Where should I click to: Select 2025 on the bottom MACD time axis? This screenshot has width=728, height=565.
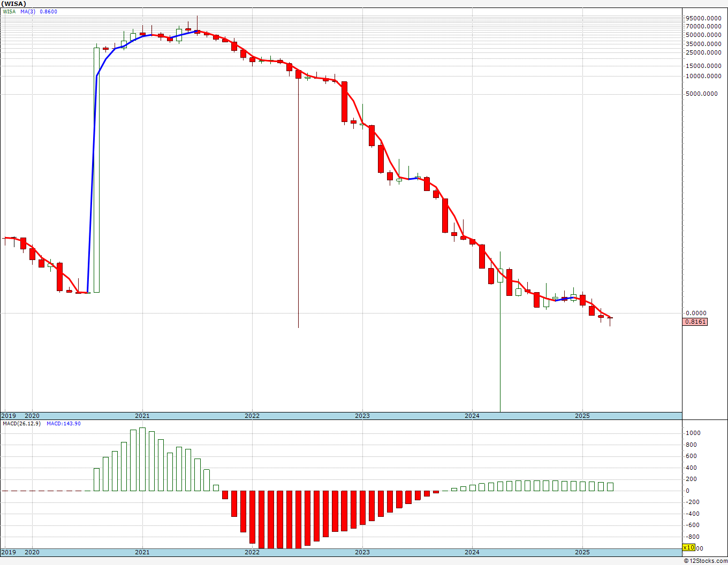click(x=582, y=552)
